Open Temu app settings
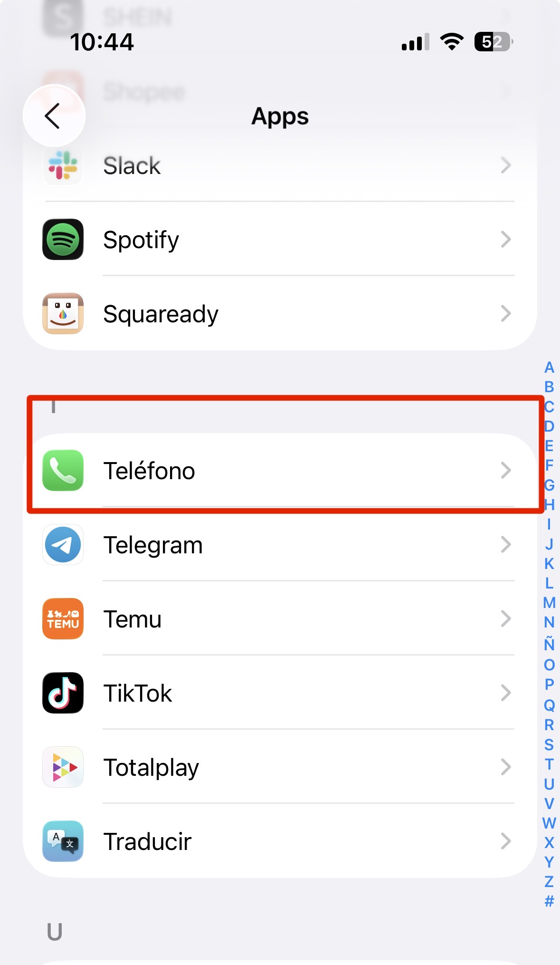 280,618
